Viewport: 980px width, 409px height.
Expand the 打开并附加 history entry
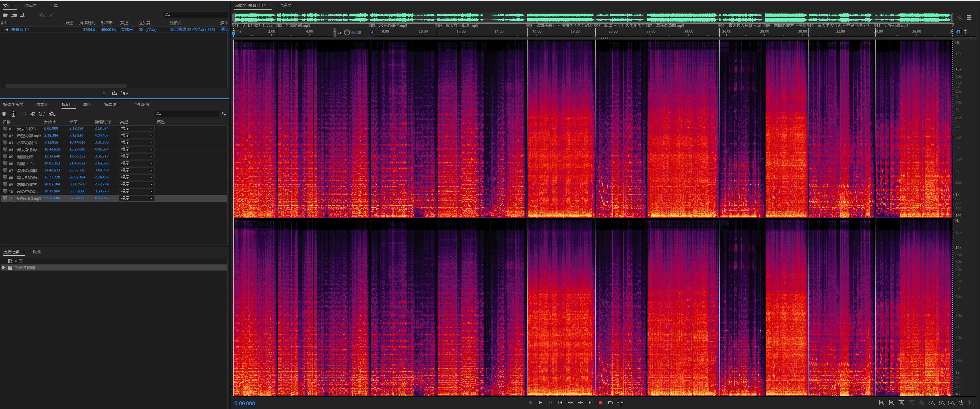point(3,267)
